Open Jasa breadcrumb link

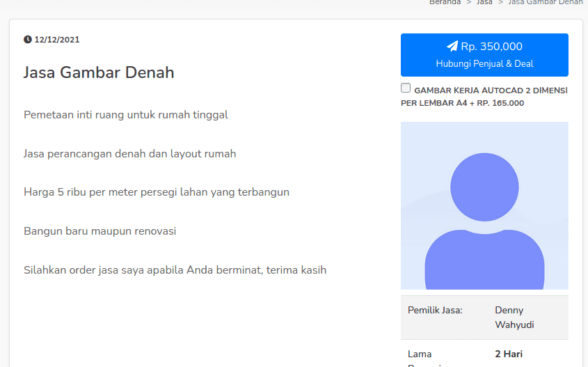(484, 2)
